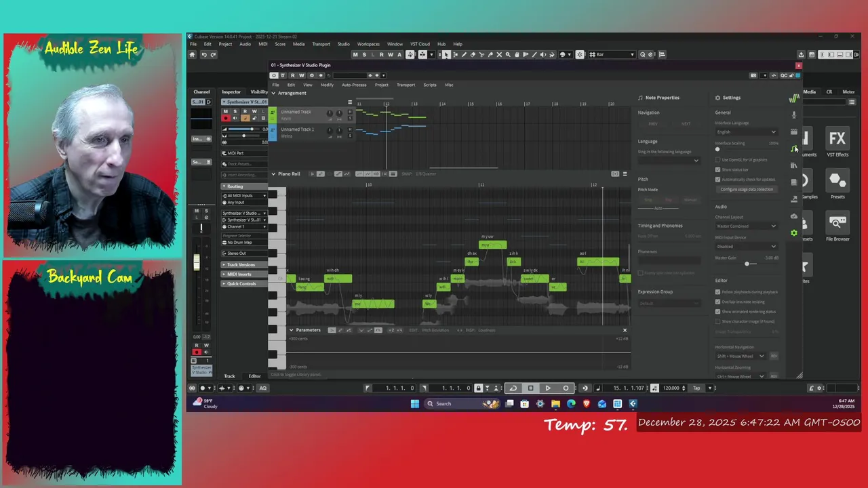Open the Voice microphone panel icon
This screenshot has width=868, height=488.
click(x=794, y=115)
